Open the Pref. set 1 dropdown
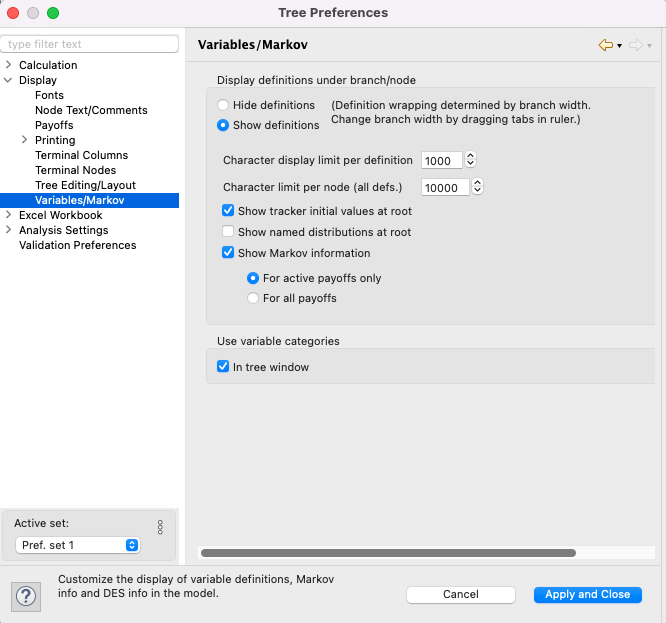The width and height of the screenshot is (666, 623). click(x=78, y=545)
